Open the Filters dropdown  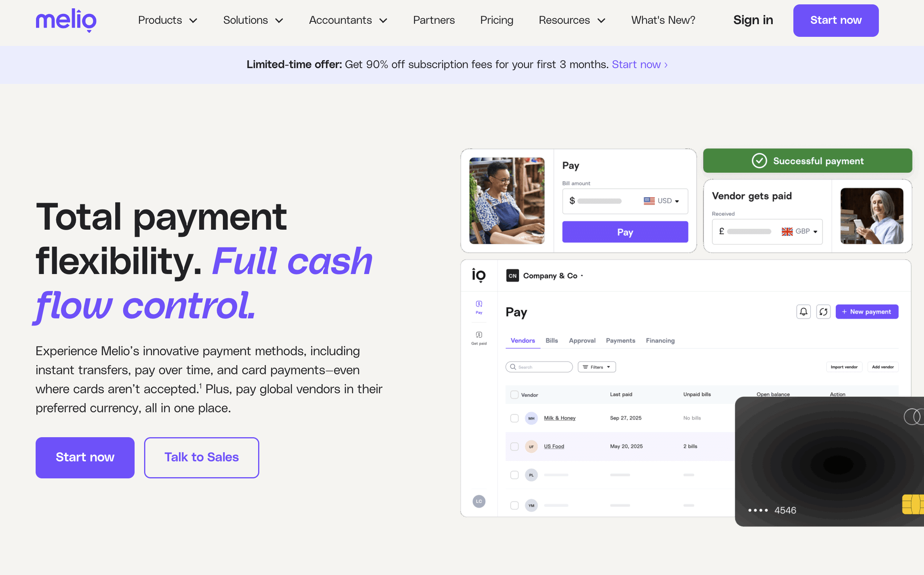coord(597,367)
